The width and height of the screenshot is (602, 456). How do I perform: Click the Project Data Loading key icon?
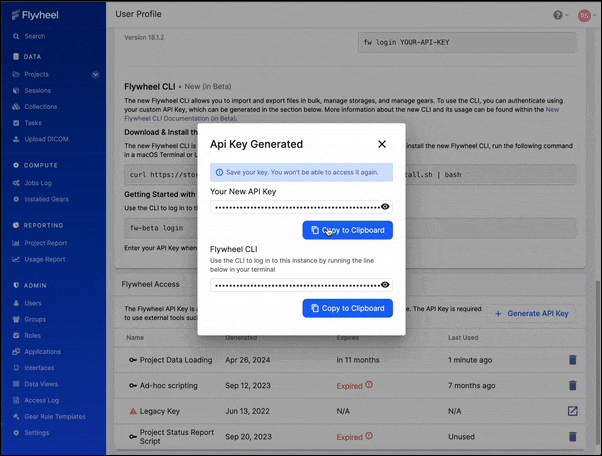(133, 360)
